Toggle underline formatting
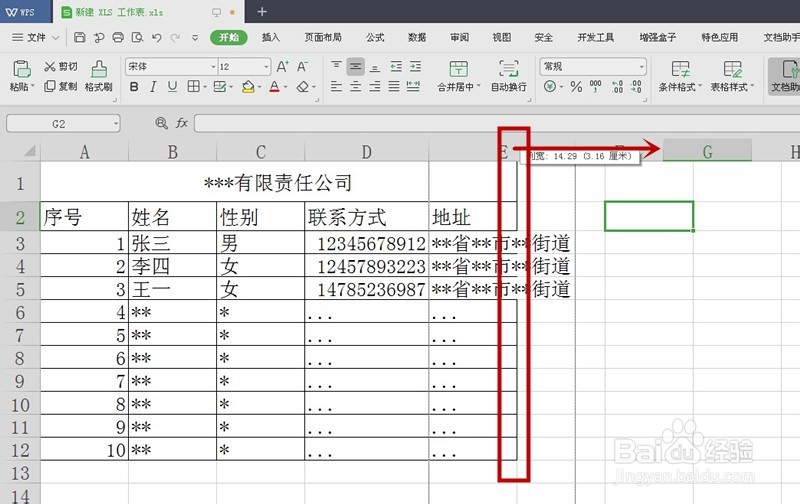Viewport: 800px width, 504px height. pyautogui.click(x=172, y=87)
